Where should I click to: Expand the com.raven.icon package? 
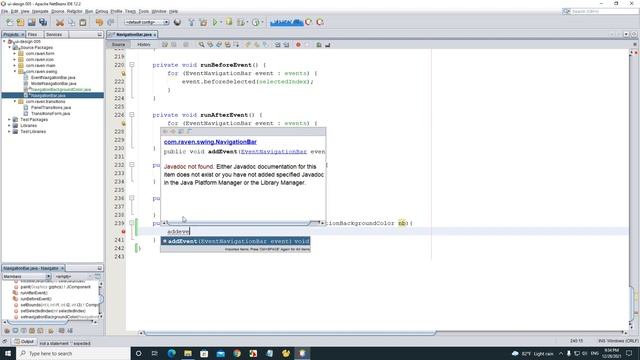(x=15, y=60)
